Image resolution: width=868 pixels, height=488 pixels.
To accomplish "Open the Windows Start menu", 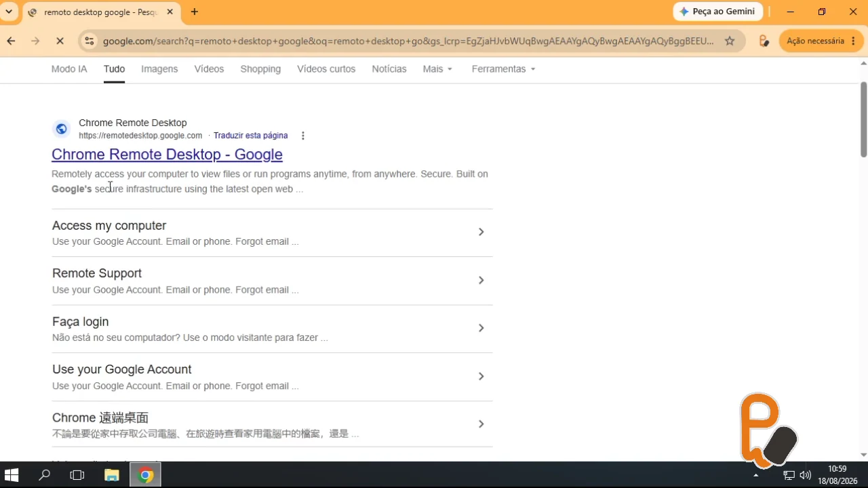I will point(12,475).
